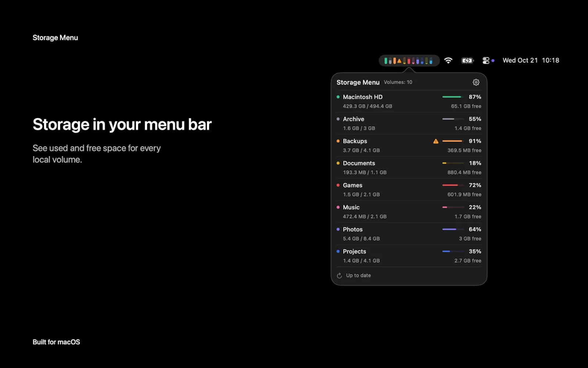Click the date and time Wed Oct 21 10:18
This screenshot has height=368, width=588.
coord(531,60)
